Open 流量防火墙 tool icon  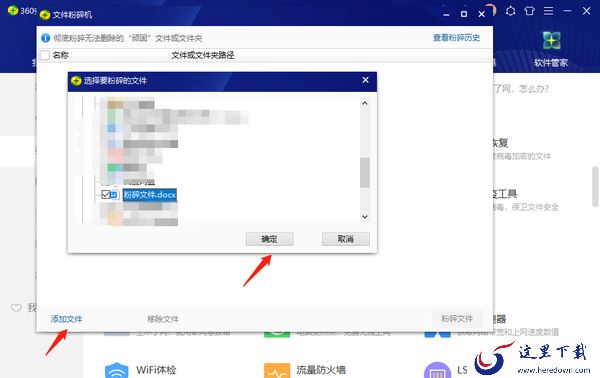pos(277,370)
